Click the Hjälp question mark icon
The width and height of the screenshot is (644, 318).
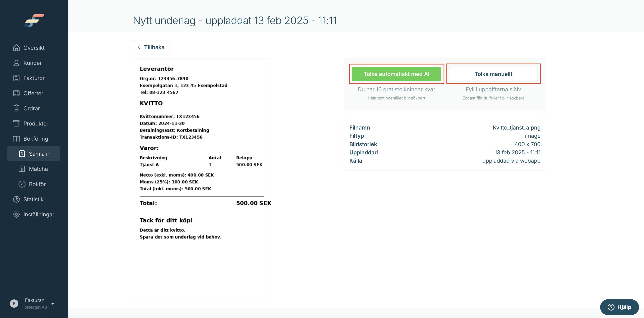pyautogui.click(x=611, y=307)
